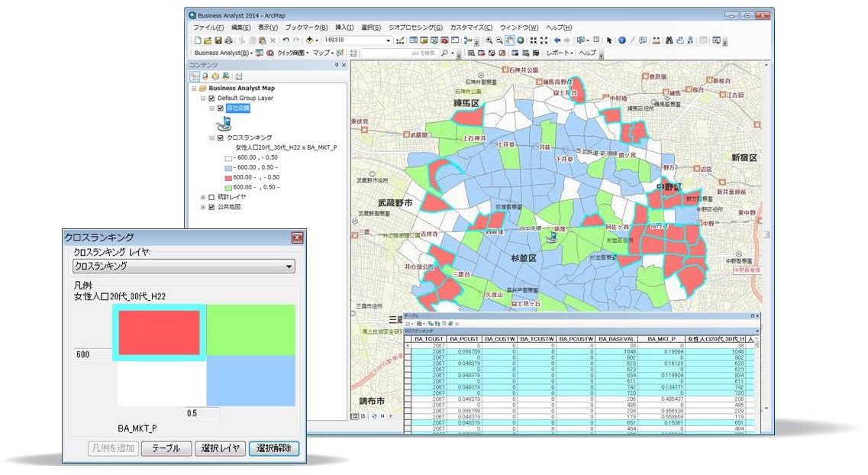This screenshot has height=475, width=868.
Task: Toggle the クロスランキング layer checkbox
Action: point(221,138)
